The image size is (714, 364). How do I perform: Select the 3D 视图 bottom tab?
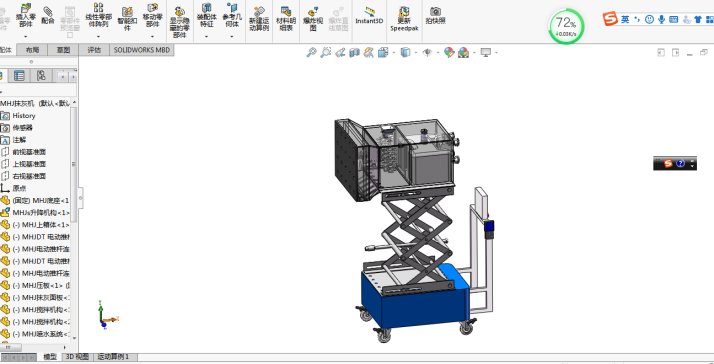pyautogui.click(x=77, y=357)
